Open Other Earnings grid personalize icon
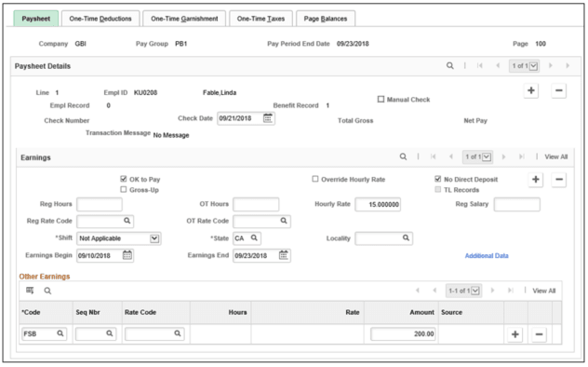Screen dimensions: 588x367 pyautogui.click(x=30, y=291)
